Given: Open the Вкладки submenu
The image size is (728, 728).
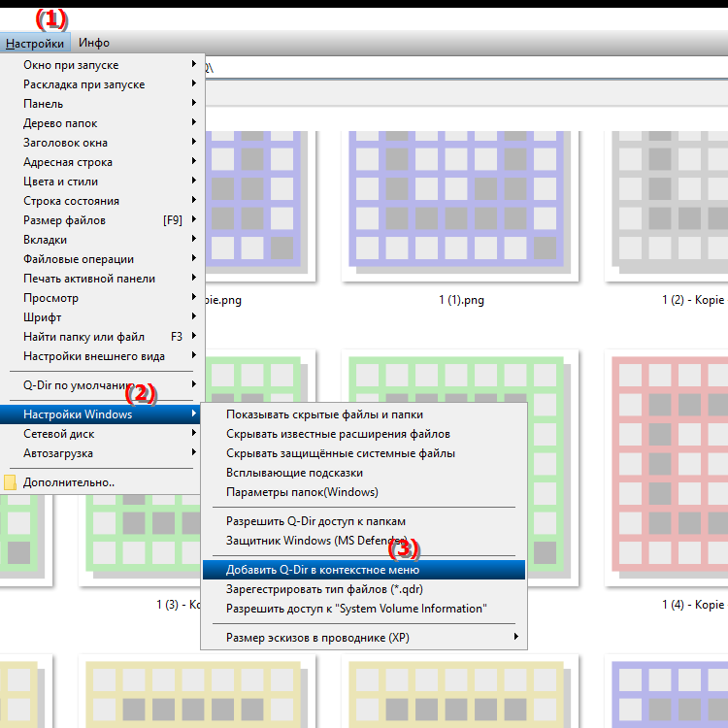Looking at the screenshot, I should click(x=101, y=240).
